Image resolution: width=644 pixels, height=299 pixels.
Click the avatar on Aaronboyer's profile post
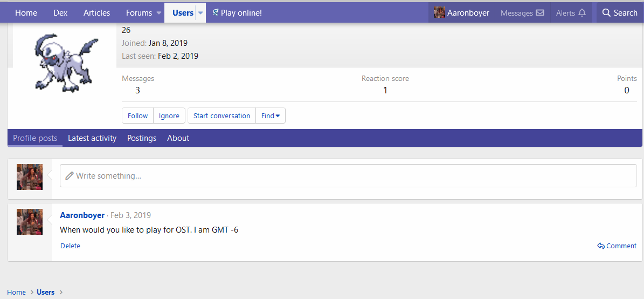tap(30, 222)
